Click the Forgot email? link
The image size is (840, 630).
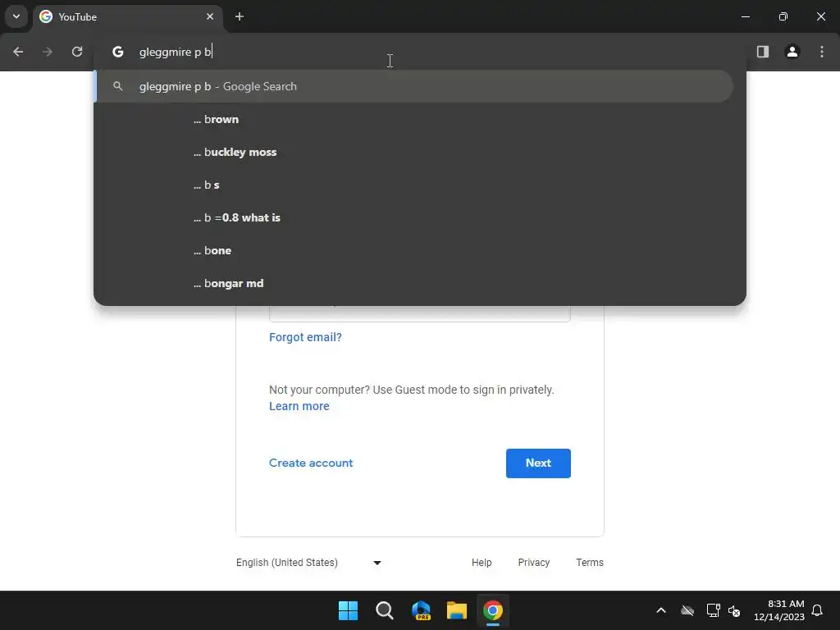(x=305, y=337)
